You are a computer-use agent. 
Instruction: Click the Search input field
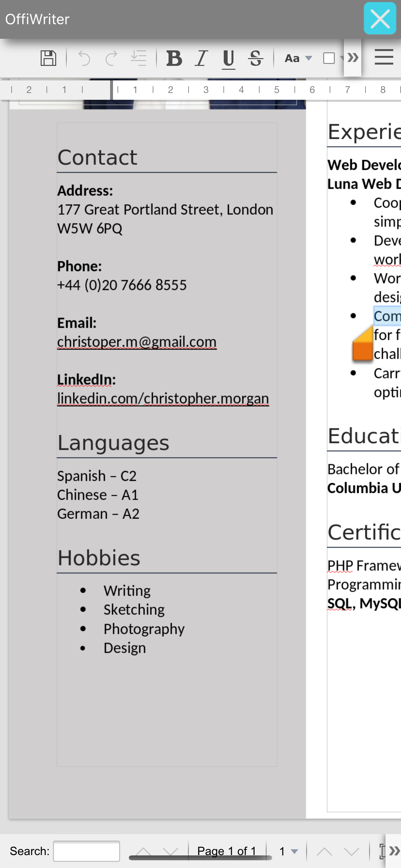[87, 851]
